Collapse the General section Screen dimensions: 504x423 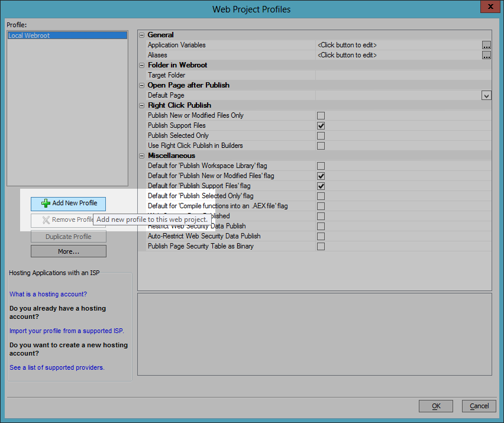142,35
